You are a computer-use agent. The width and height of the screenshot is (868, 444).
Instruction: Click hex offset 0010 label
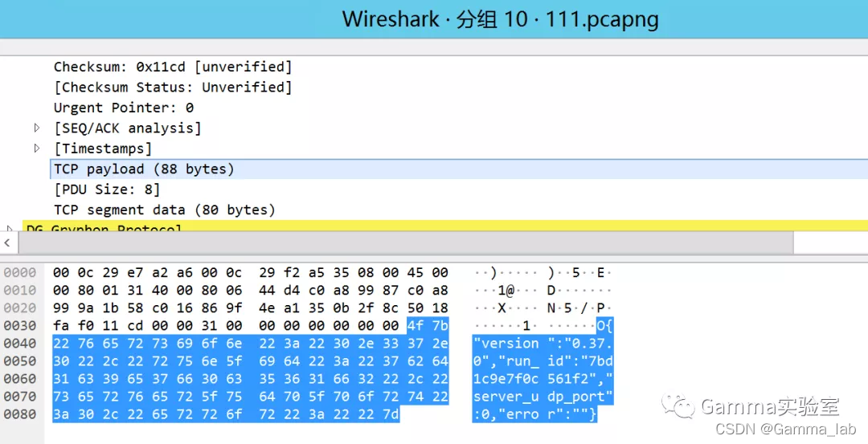pos(20,291)
